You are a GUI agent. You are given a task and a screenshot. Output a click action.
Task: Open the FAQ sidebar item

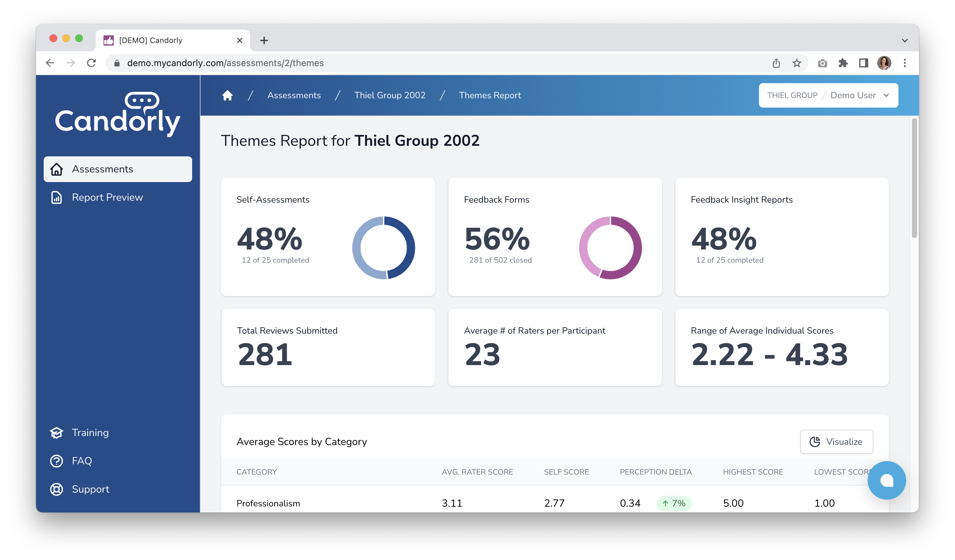pos(82,461)
